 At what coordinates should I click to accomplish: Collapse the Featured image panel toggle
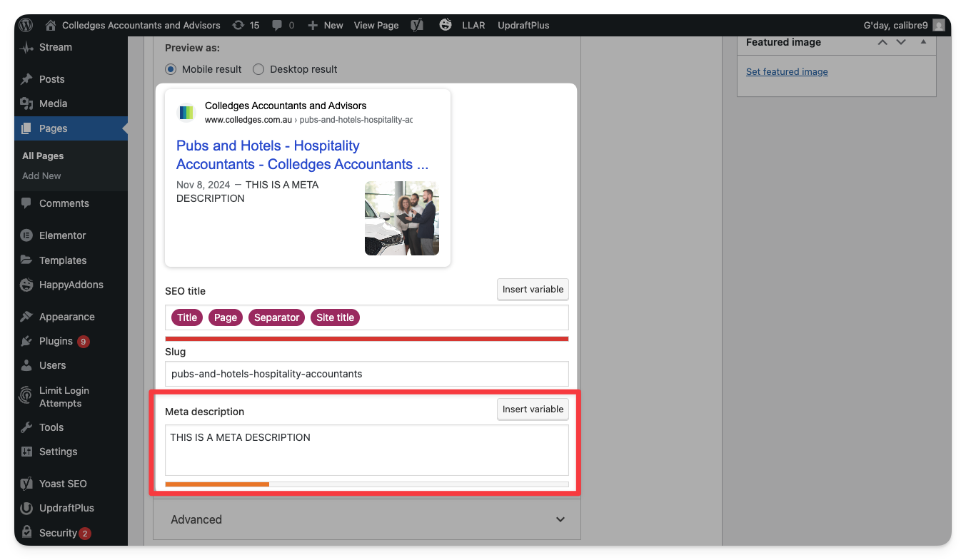923,42
